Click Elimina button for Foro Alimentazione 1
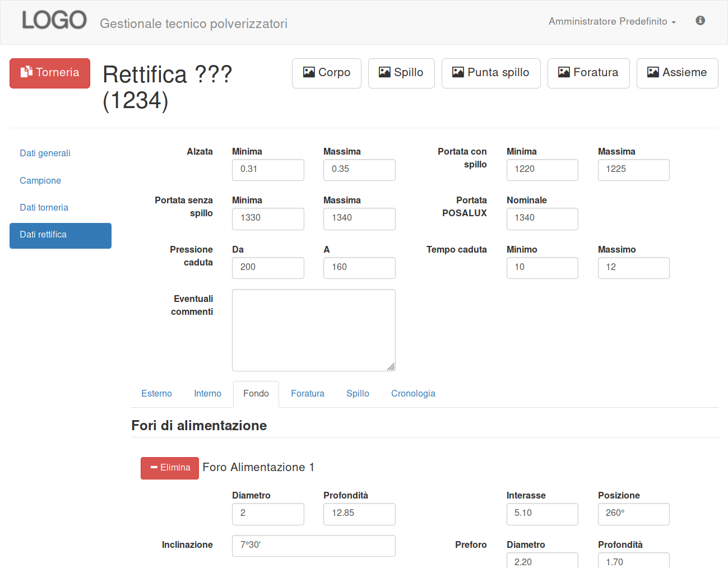Viewport: 728px width, 568px height. (x=170, y=468)
